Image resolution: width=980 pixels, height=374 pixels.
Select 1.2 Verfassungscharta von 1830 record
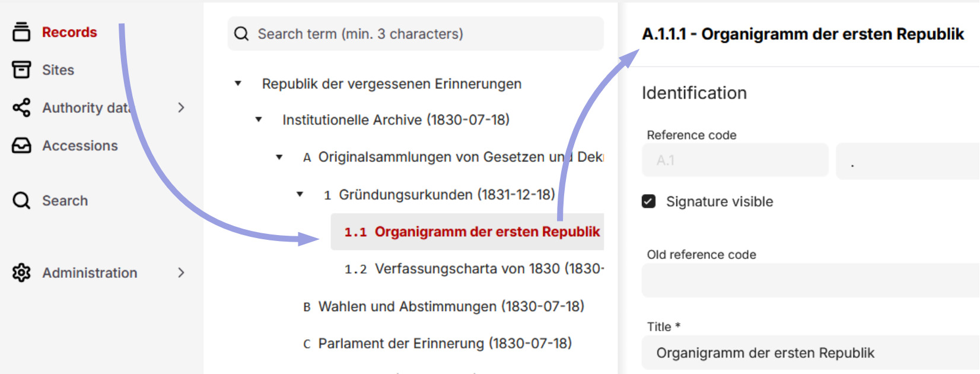(x=474, y=269)
